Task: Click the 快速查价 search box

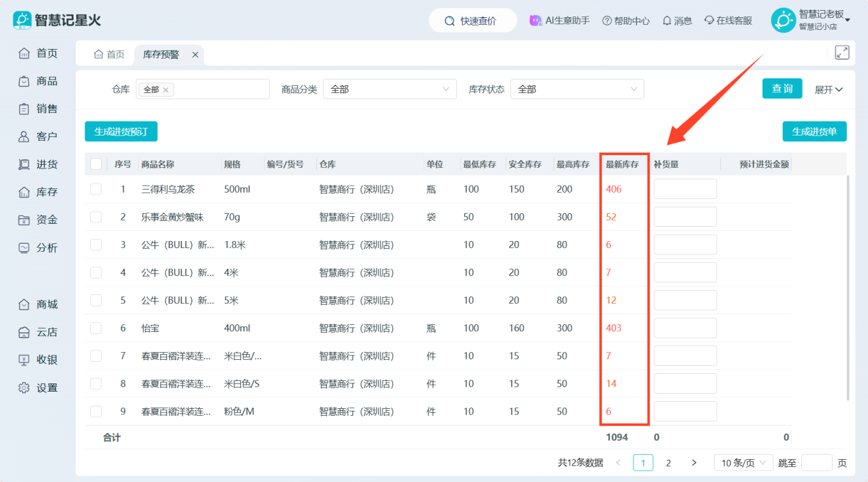Action: (473, 20)
